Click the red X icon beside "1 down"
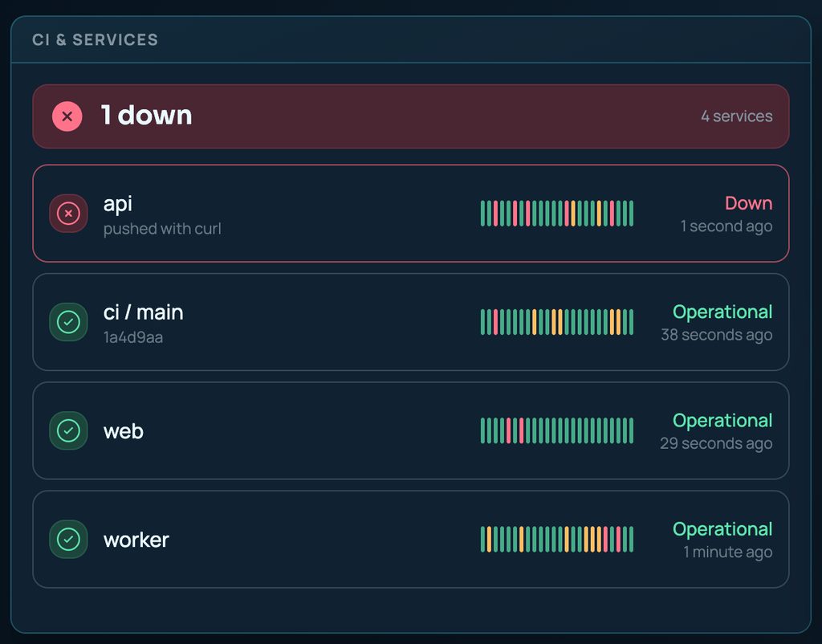The height and width of the screenshot is (644, 822). (x=67, y=116)
